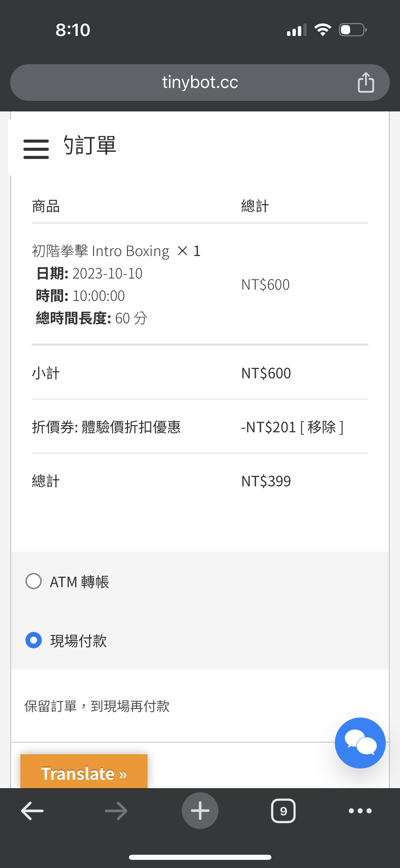Tap the share icon in address bar
This screenshot has height=868, width=400.
pos(366,83)
